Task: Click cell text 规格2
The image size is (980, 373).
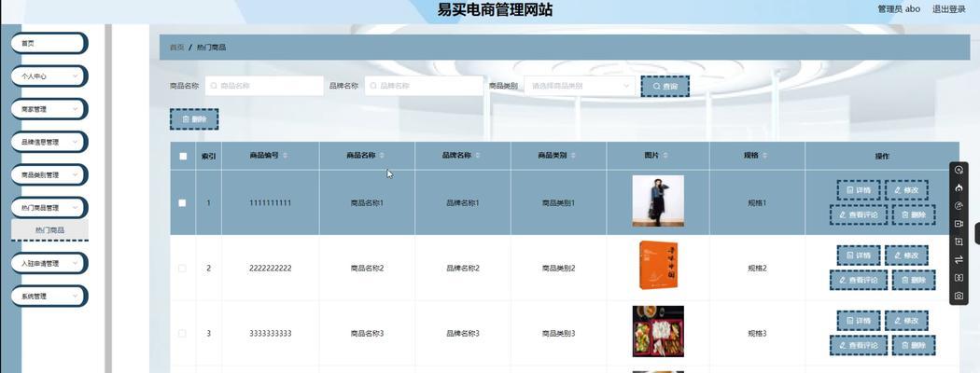Action: tap(757, 268)
